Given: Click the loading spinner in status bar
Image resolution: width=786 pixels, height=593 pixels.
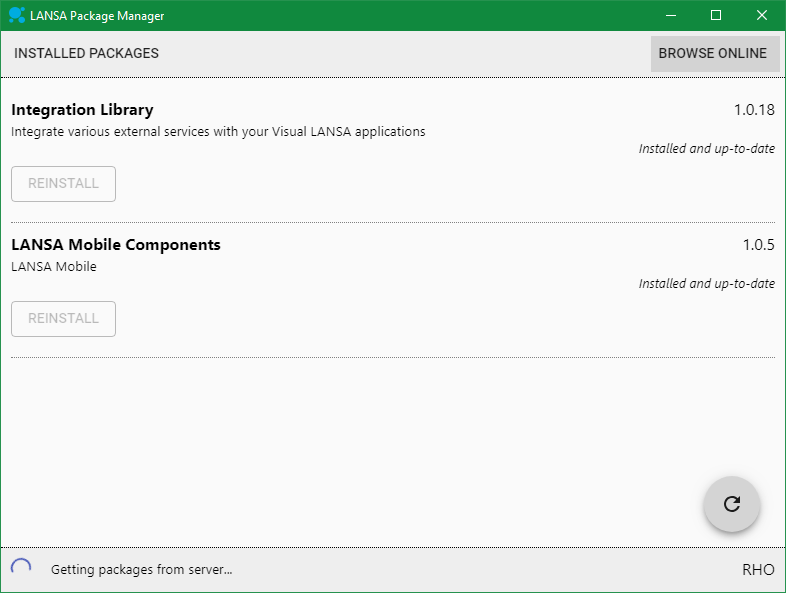Looking at the screenshot, I should [x=21, y=568].
